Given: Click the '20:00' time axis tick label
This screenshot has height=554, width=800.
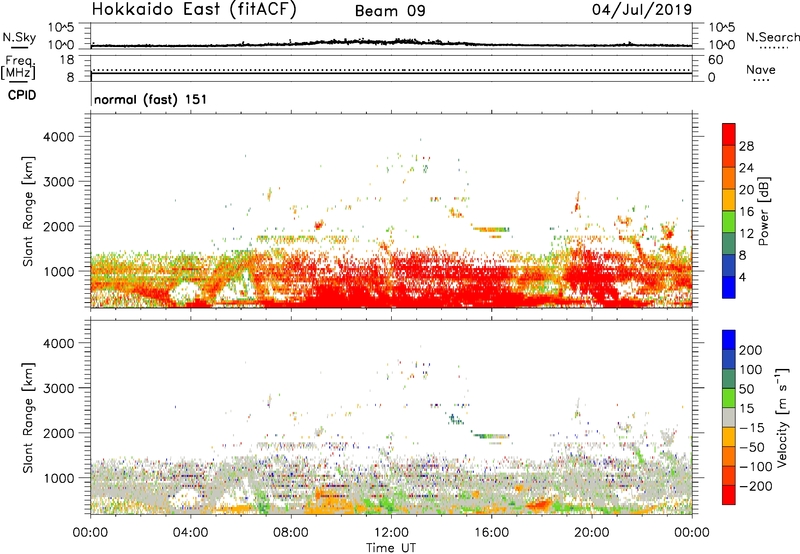Looking at the screenshot, I should click(x=591, y=533).
